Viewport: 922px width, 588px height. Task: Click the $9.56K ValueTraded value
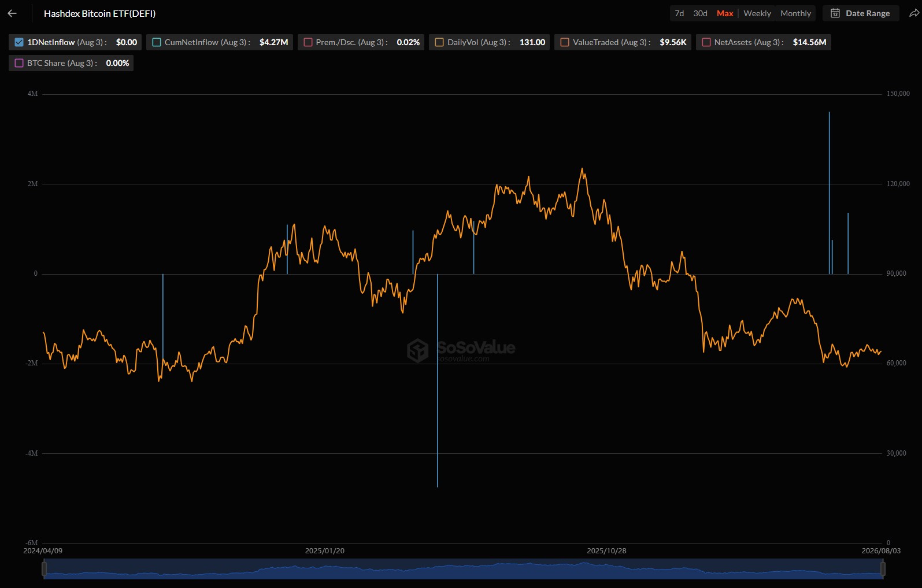click(673, 42)
